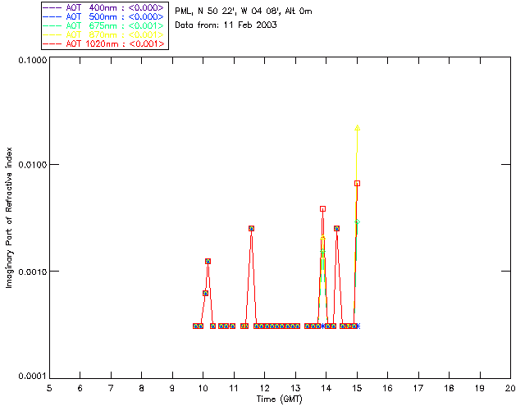Click the y-axis tick label 0.1000

tap(32, 60)
